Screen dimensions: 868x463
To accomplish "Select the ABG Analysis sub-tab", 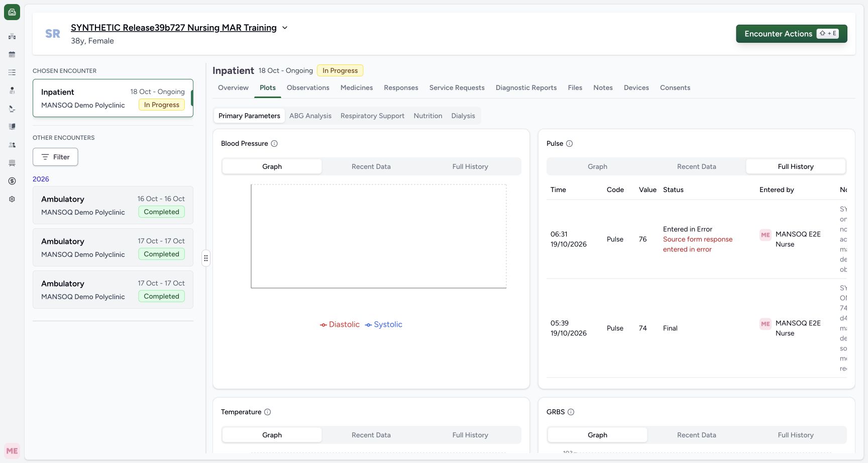I will coord(310,116).
